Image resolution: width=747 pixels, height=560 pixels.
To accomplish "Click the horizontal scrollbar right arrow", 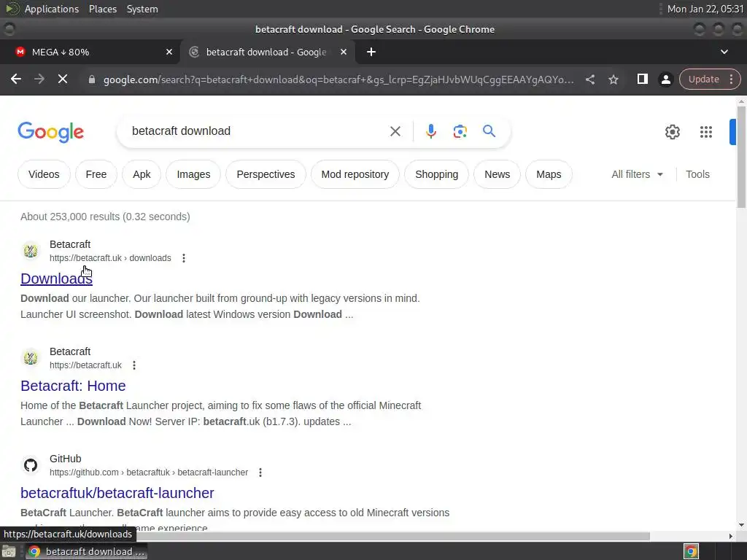I will point(731,536).
